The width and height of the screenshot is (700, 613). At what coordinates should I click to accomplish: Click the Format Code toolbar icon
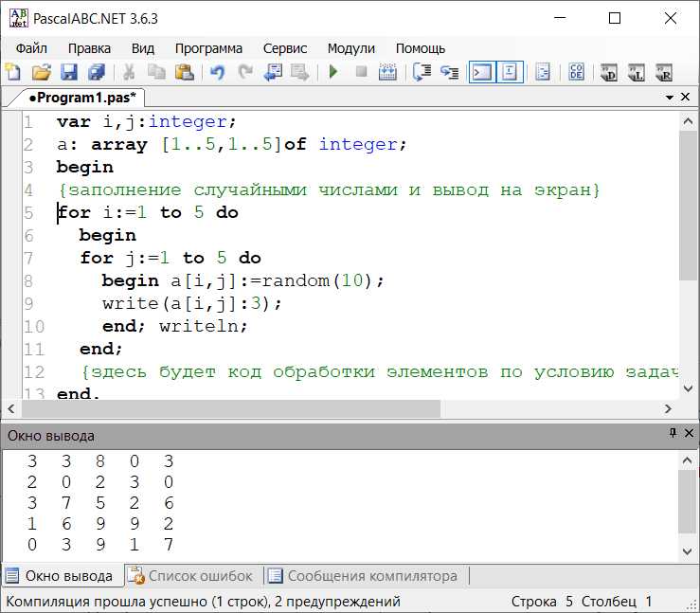tap(543, 72)
